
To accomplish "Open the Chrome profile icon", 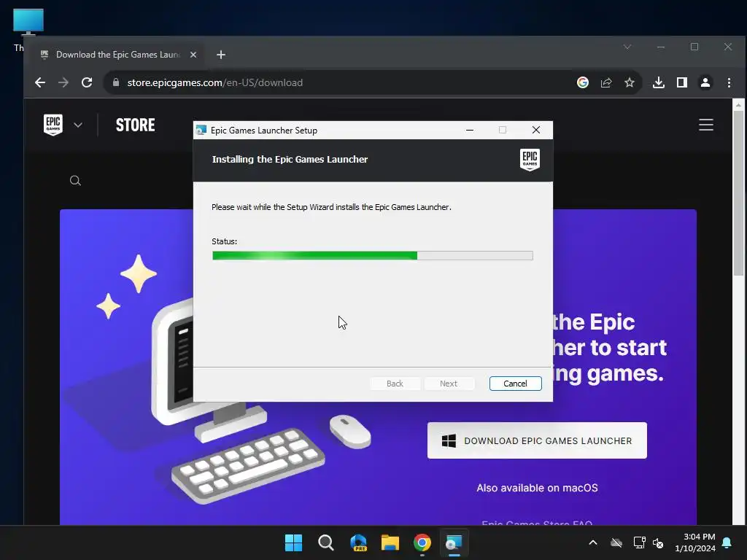I will pos(705,82).
